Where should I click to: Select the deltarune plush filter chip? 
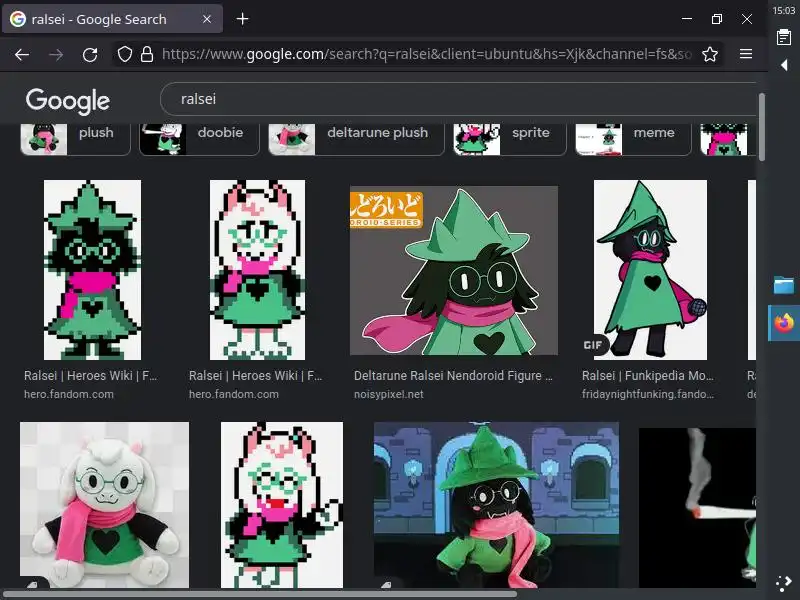pos(356,139)
